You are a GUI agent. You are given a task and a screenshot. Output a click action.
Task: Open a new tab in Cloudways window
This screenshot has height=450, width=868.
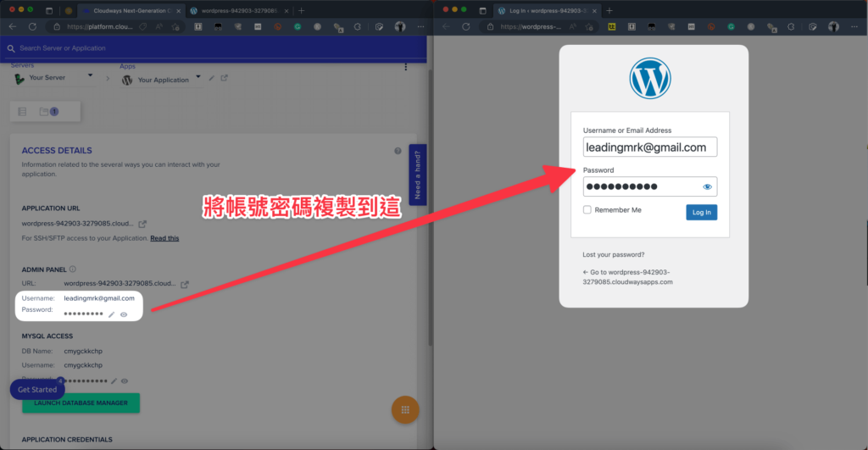click(x=302, y=10)
